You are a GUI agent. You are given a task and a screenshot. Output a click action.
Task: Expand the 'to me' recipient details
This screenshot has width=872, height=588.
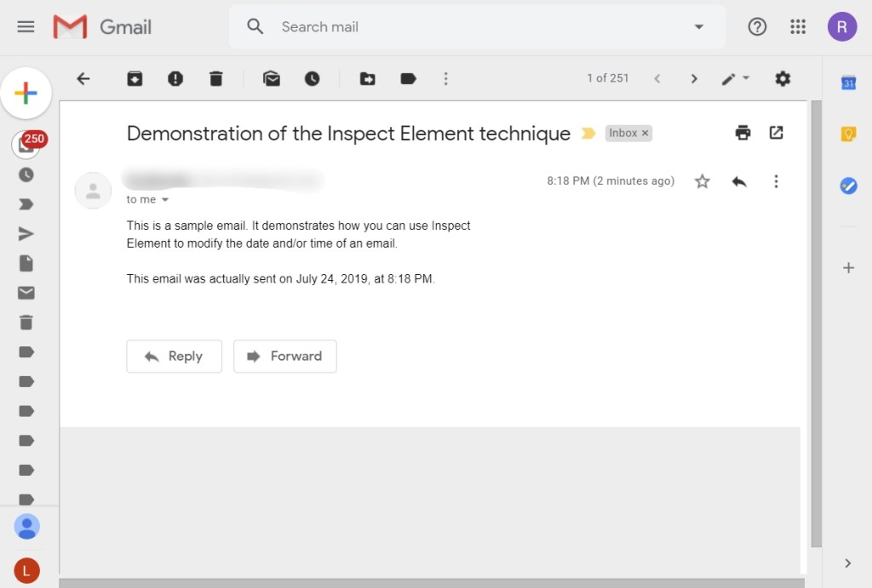coord(165,200)
